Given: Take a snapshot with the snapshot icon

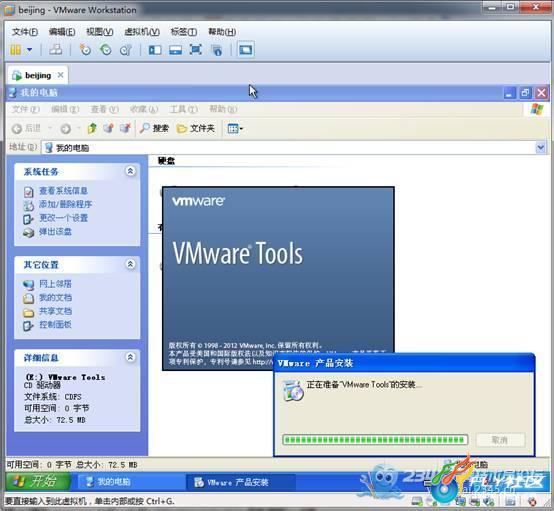Looking at the screenshot, I should [x=85, y=50].
